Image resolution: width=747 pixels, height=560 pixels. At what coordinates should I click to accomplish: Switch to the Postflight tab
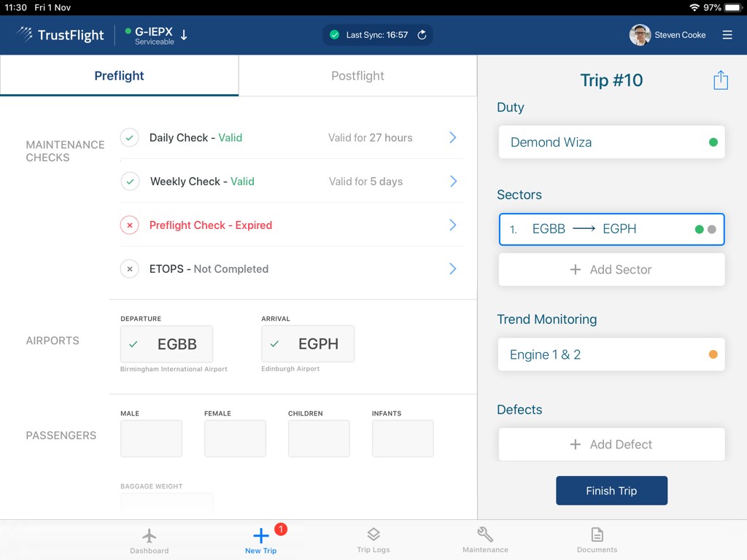(x=357, y=76)
